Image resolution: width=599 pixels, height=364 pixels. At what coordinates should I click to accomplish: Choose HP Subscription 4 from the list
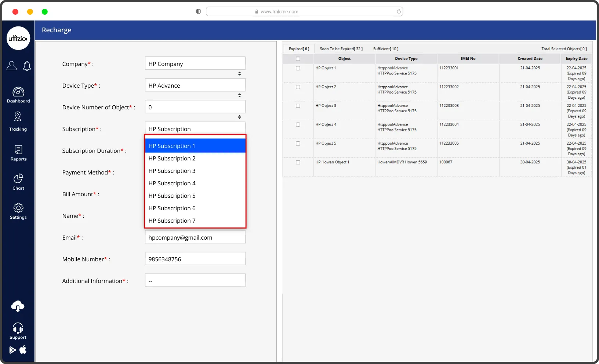(172, 183)
